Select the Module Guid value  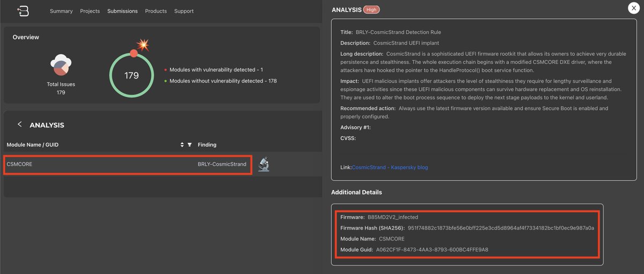432,249
